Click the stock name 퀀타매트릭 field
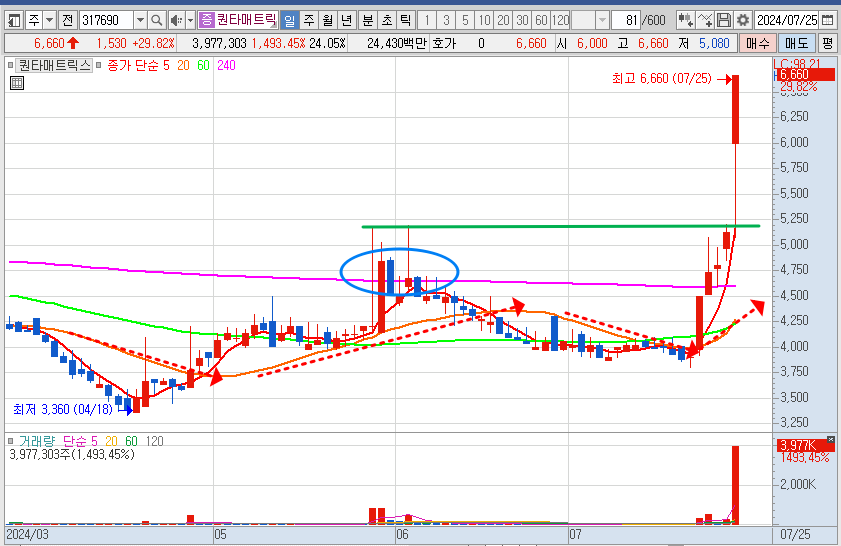Screen dimensions: 841x546 pos(246,20)
